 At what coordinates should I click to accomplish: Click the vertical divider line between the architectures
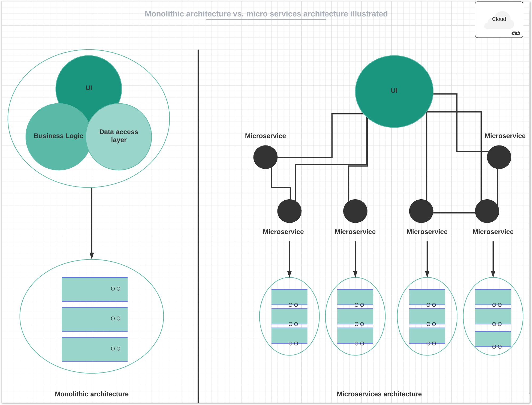pyautogui.click(x=198, y=226)
